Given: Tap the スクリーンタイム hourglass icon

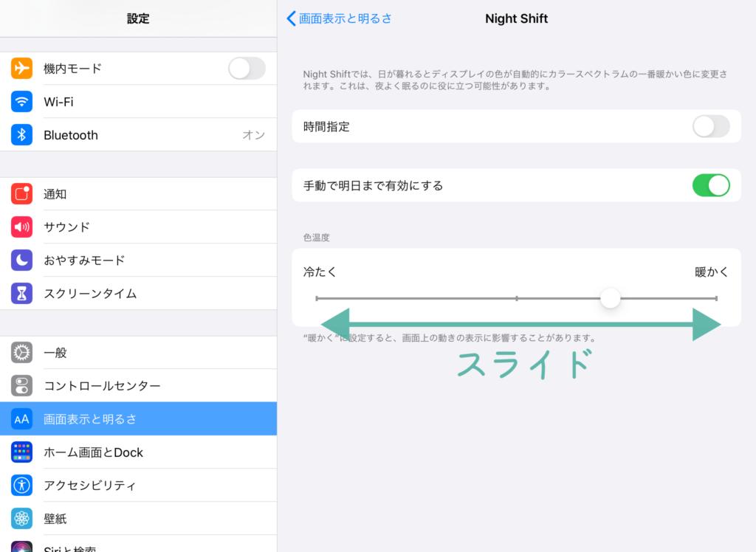Looking at the screenshot, I should click(x=21, y=294).
